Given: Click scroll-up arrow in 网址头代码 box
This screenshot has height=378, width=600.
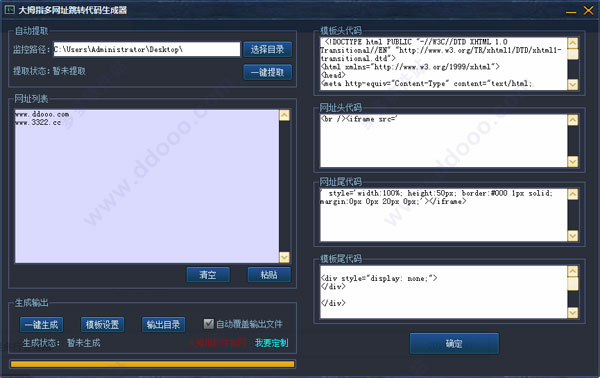Looking at the screenshot, I should coord(572,120).
